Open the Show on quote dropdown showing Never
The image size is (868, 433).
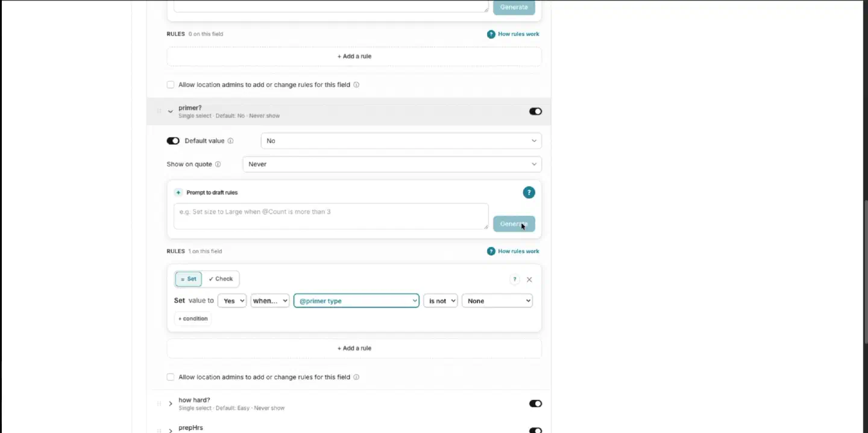(392, 164)
